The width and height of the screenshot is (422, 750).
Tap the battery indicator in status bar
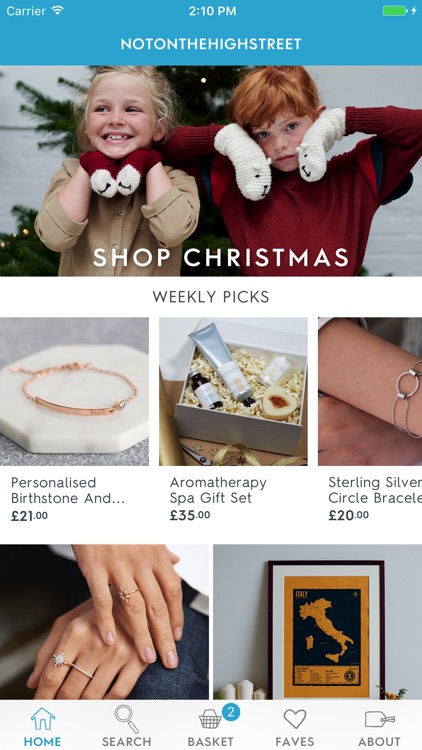coord(395,11)
